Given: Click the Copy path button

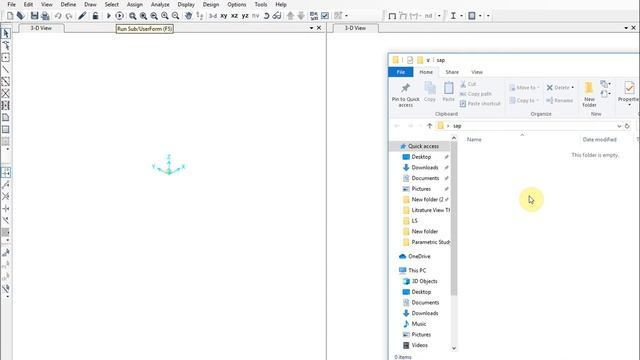Looking at the screenshot, I should point(476,94).
